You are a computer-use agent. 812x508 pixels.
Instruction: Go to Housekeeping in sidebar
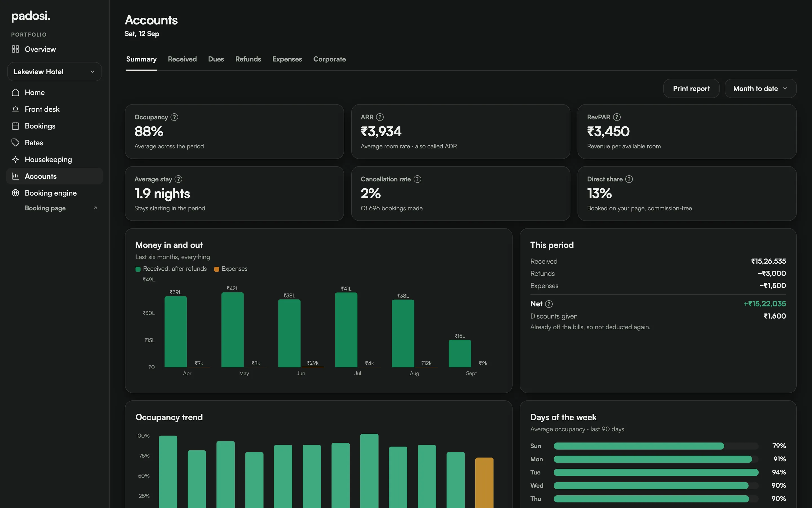coord(54,159)
